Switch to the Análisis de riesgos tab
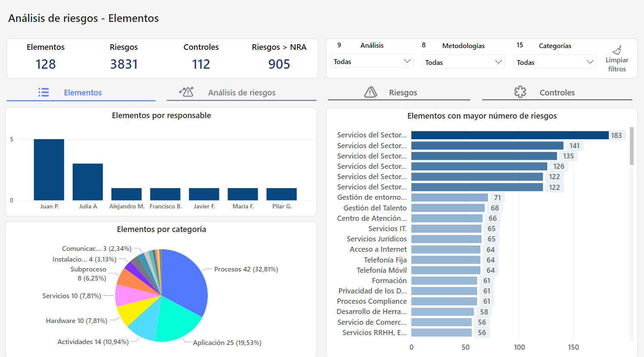644x357 pixels. (x=242, y=93)
